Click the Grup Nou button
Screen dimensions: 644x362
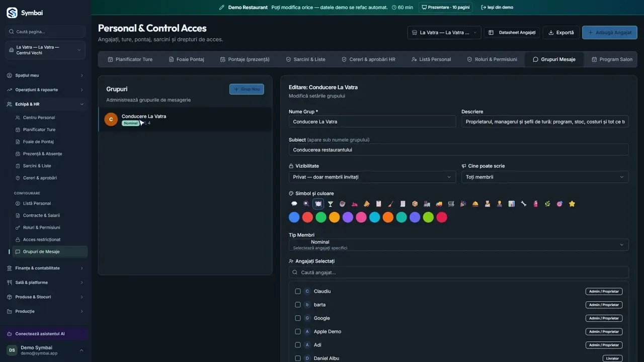tap(247, 89)
